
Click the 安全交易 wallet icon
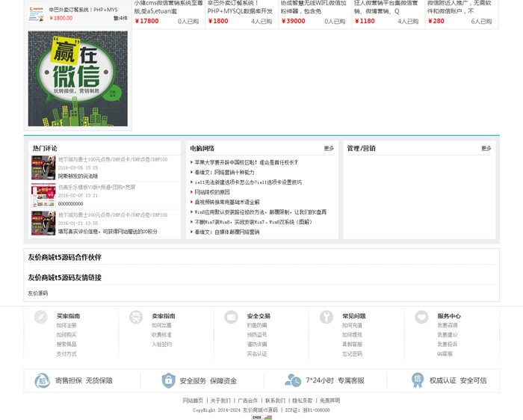click(231, 317)
